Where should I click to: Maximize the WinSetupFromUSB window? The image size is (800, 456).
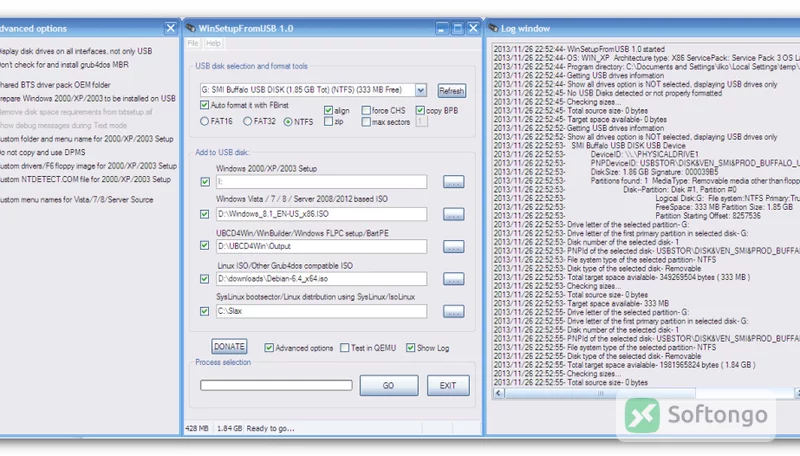click(x=458, y=28)
